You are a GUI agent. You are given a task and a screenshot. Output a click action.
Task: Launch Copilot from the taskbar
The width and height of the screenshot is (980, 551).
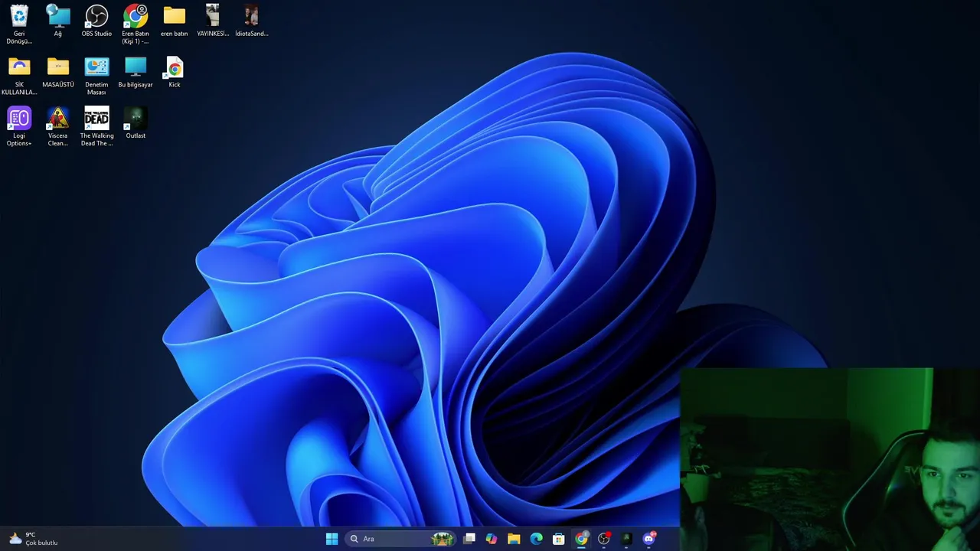[x=492, y=539]
